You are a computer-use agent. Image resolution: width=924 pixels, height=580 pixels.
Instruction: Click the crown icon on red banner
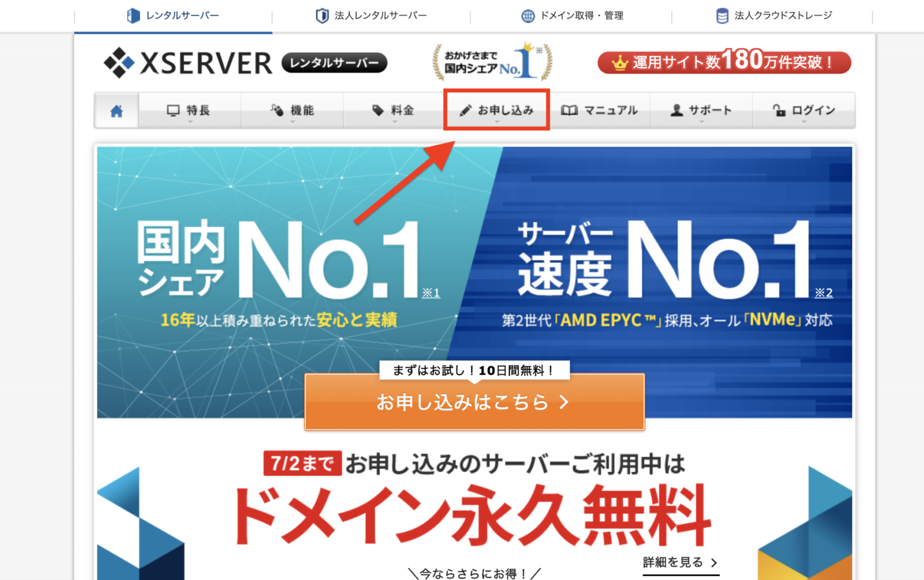coord(620,63)
